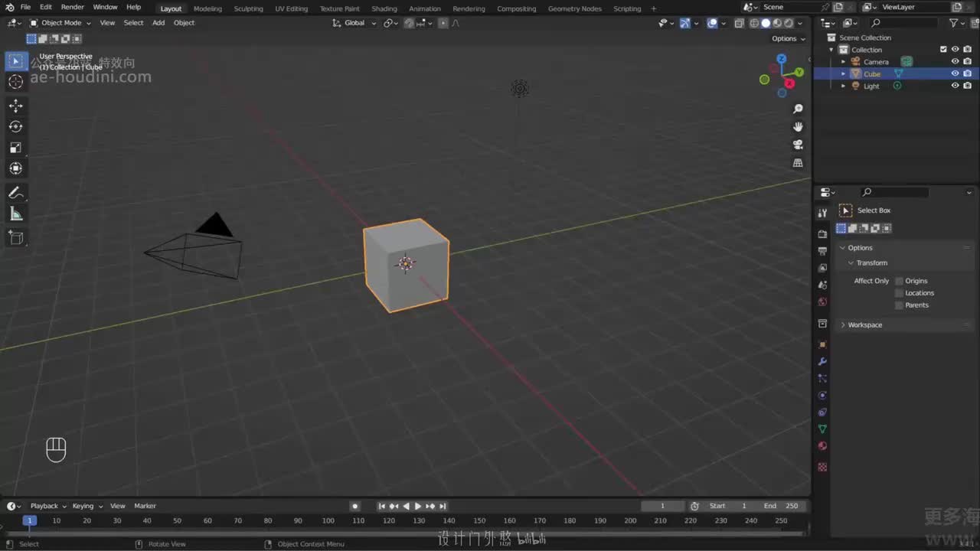Open the World properties tab
The image size is (980, 551).
pyautogui.click(x=822, y=302)
